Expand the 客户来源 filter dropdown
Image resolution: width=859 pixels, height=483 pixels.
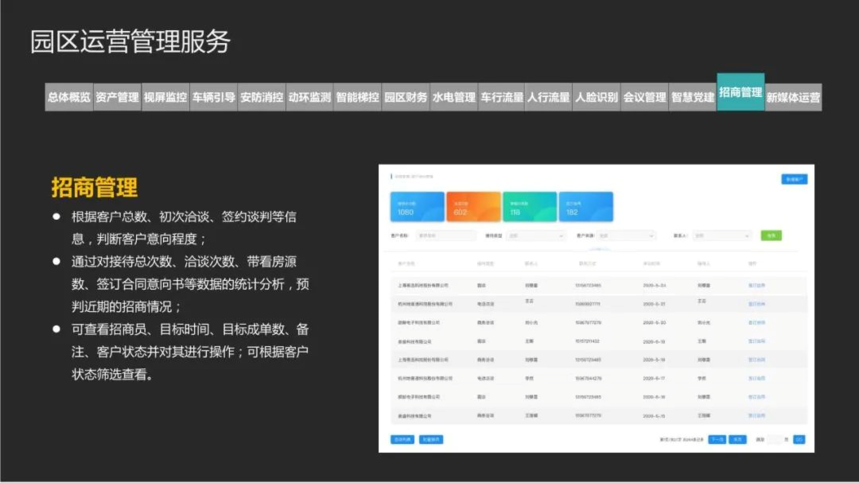click(626, 235)
